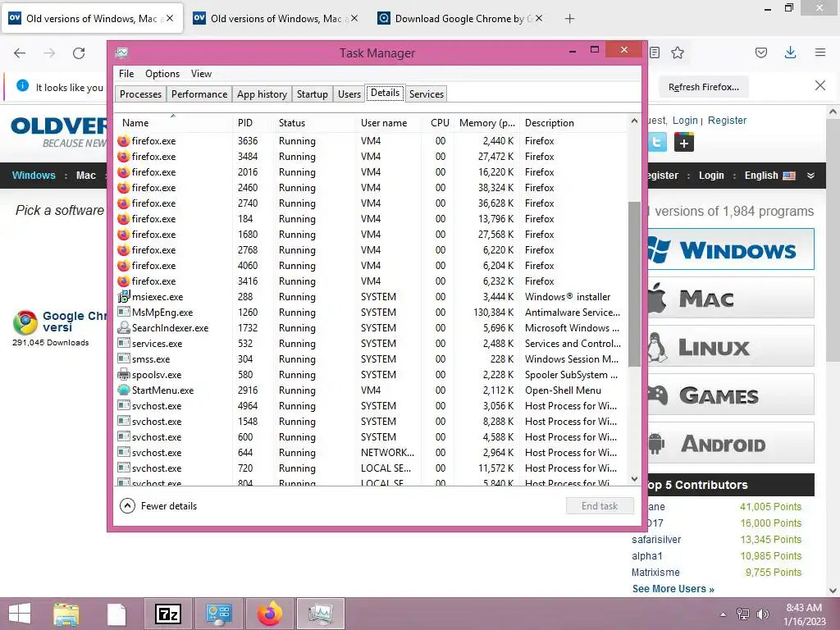Open the Firefox downloads arrow icon

[x=790, y=52]
